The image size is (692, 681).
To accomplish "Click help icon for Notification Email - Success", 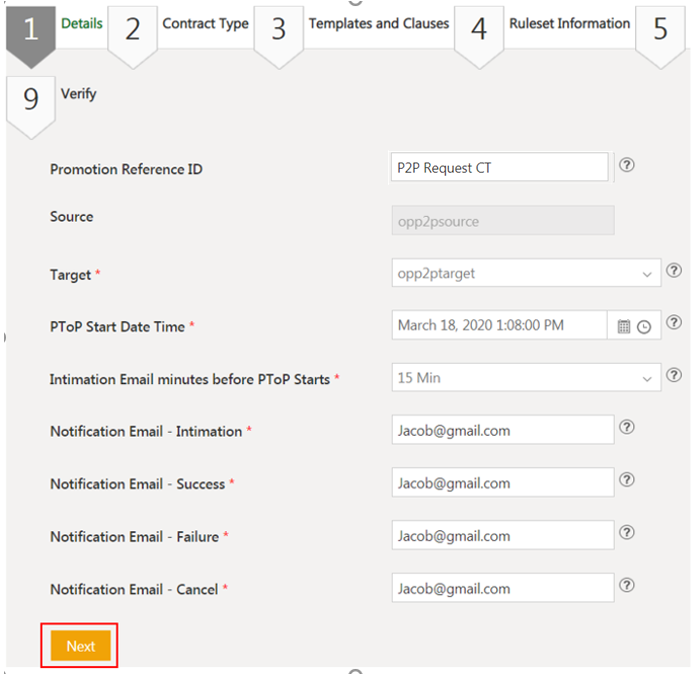I will click(627, 480).
